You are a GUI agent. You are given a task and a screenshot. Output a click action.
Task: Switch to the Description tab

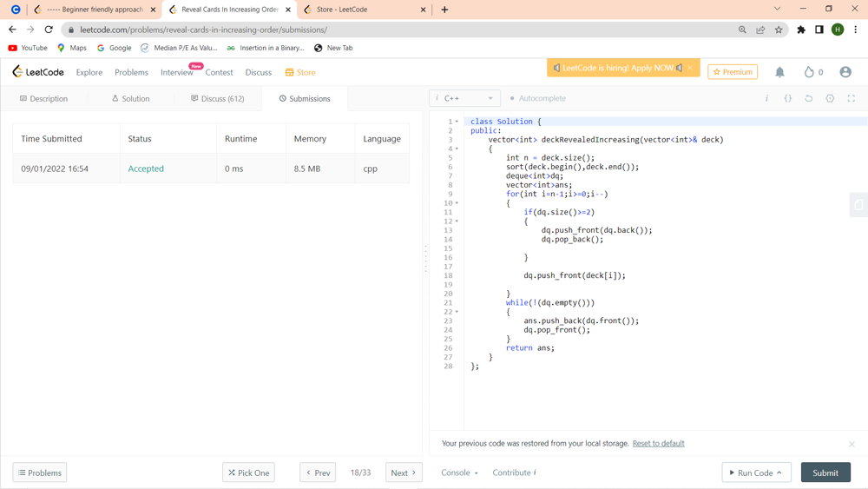tap(43, 98)
